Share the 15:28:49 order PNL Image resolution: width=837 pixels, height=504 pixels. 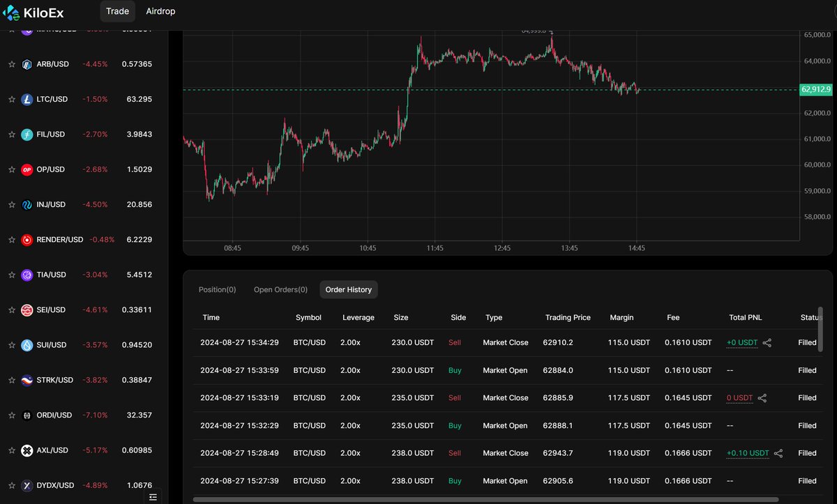[778, 453]
